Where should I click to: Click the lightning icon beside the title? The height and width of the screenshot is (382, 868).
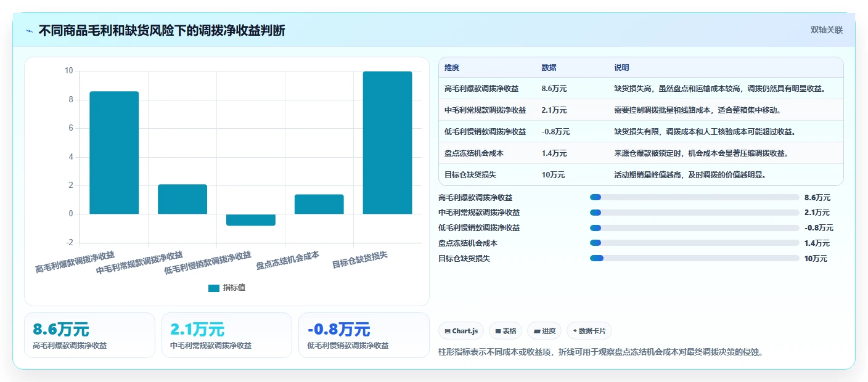[30, 31]
